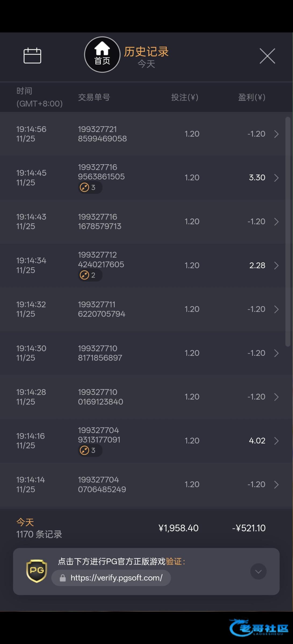Open the verify.pgsoft.com link

[116, 578]
